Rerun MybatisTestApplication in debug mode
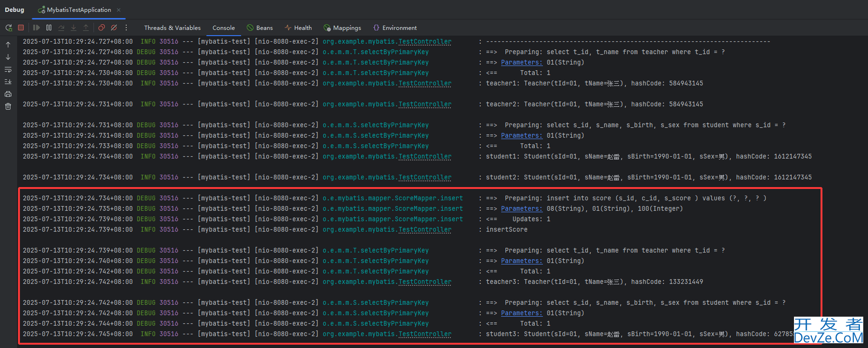The height and width of the screenshot is (348, 868). 9,28
